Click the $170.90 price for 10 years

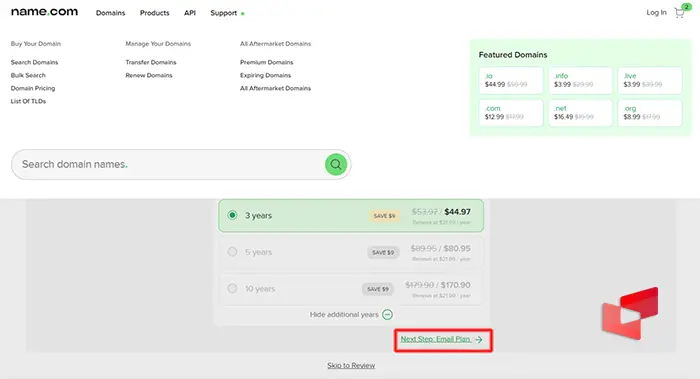pos(455,285)
